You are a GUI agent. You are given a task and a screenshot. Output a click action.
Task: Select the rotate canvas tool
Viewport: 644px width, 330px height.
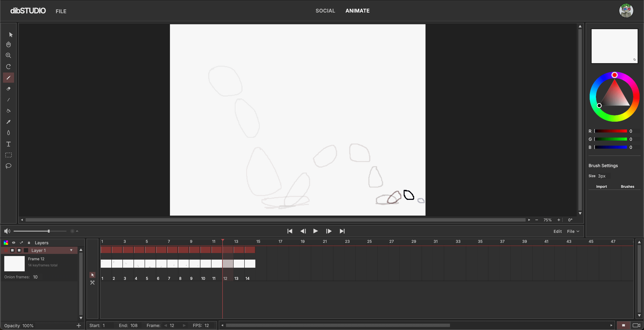coord(8,67)
